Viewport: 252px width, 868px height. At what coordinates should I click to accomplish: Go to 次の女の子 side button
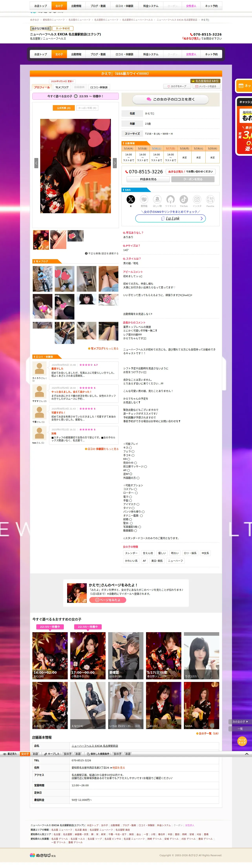pos(240,722)
